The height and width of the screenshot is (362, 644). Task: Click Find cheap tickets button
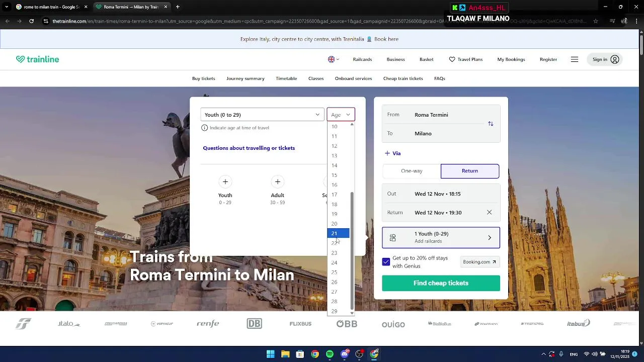[441, 283]
